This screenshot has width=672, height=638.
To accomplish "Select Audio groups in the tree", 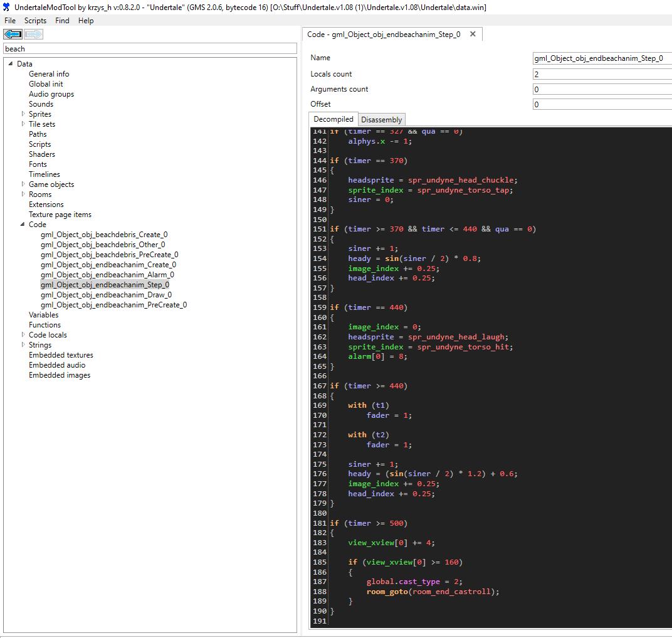I will click(x=51, y=94).
